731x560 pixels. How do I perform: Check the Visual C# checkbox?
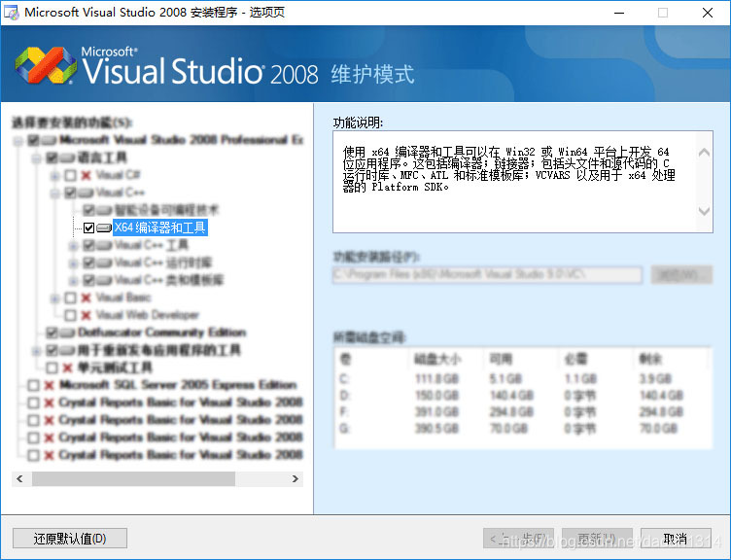coord(70,175)
